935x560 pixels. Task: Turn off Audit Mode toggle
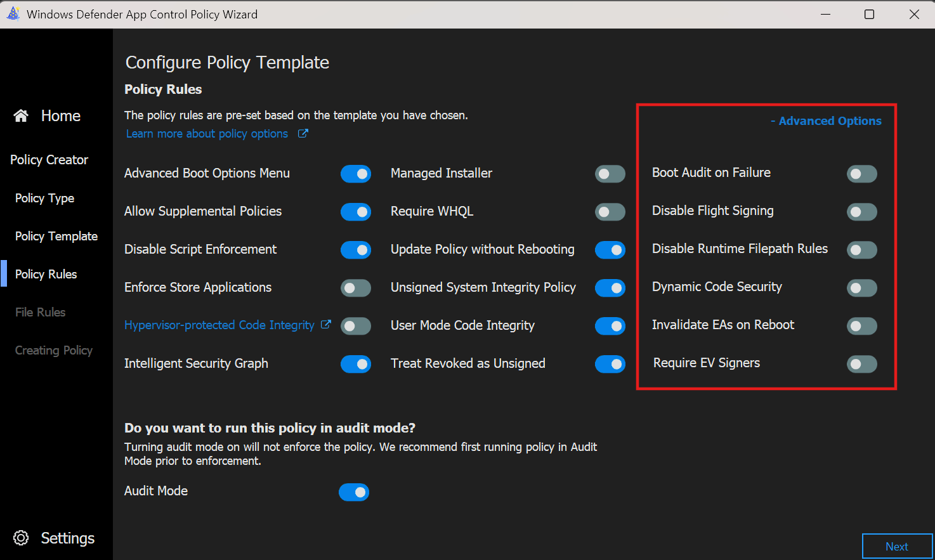354,492
